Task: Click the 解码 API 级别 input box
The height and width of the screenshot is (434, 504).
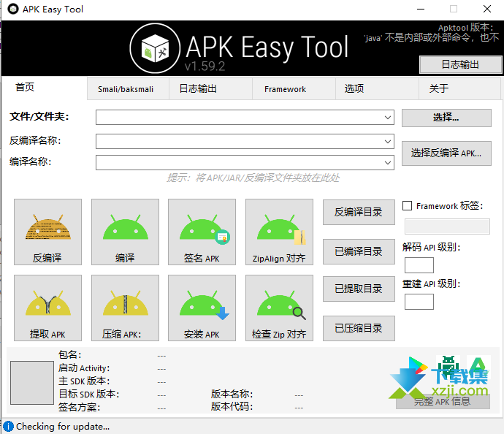Action: (419, 265)
